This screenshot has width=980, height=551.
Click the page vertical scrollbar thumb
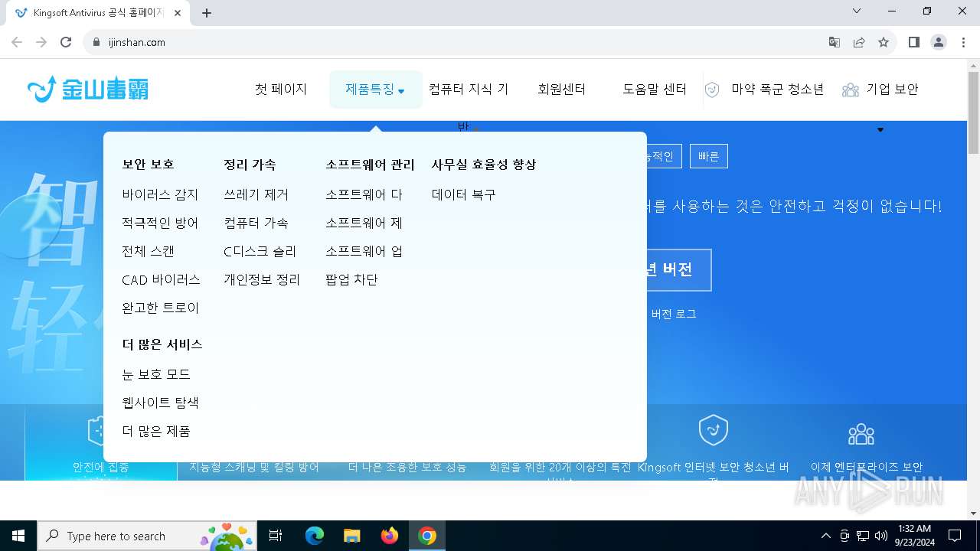click(973, 113)
